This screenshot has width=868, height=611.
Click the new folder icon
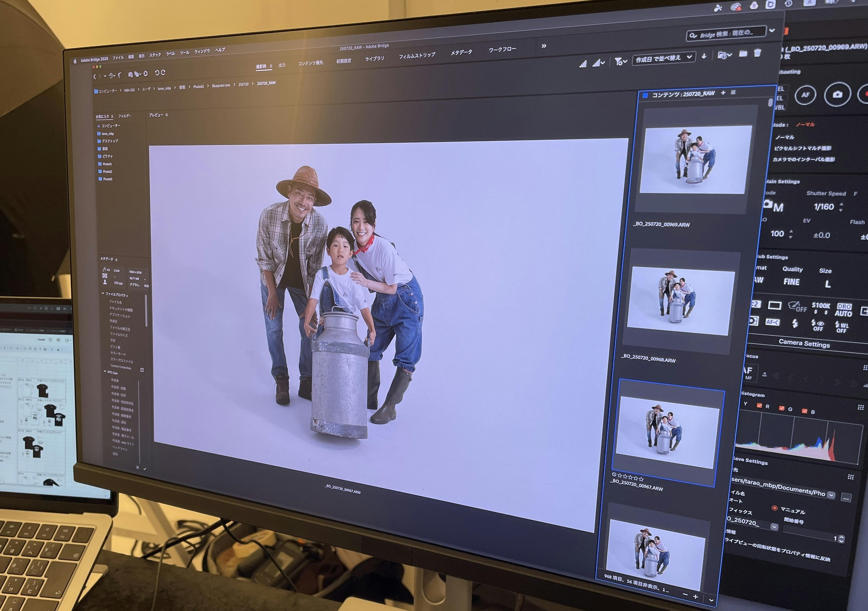pos(743,54)
